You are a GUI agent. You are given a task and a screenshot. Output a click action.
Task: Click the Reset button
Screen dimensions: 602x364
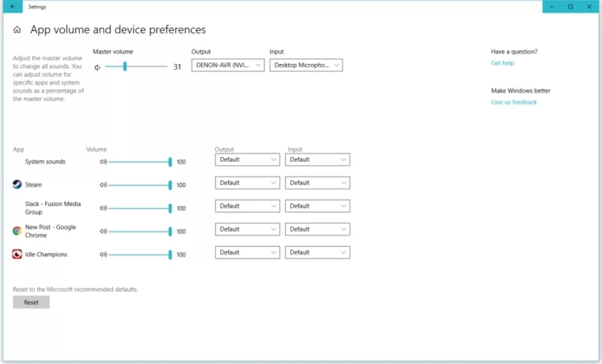pyautogui.click(x=31, y=302)
